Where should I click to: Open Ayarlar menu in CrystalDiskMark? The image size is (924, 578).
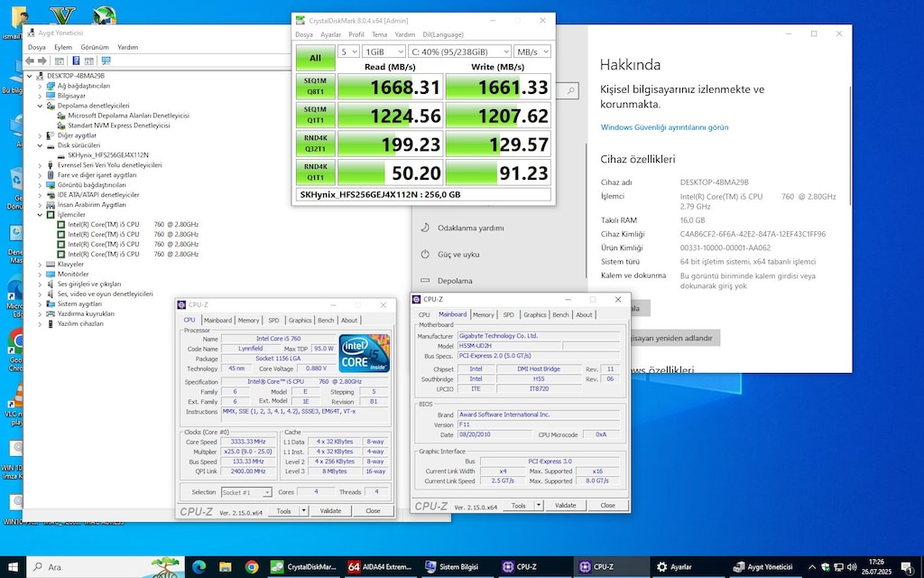click(x=330, y=35)
